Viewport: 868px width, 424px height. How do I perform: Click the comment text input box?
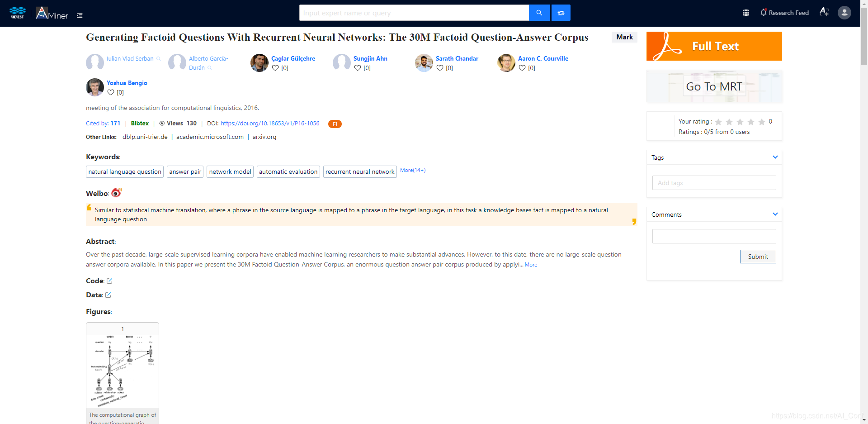click(714, 236)
